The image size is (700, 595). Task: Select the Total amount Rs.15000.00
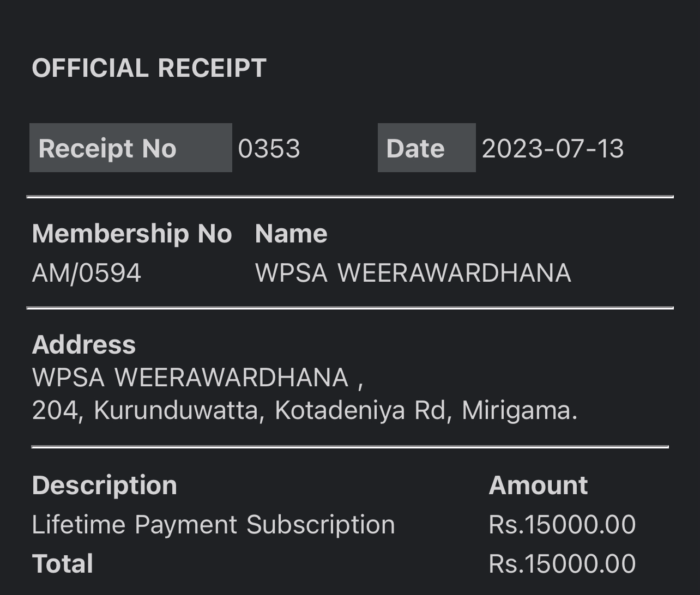tap(562, 564)
